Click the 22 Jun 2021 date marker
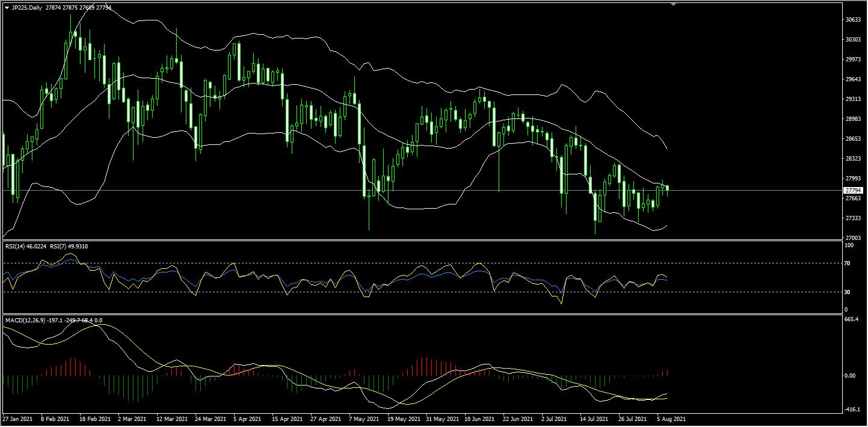Screen dimensions: 868x427 (517, 418)
